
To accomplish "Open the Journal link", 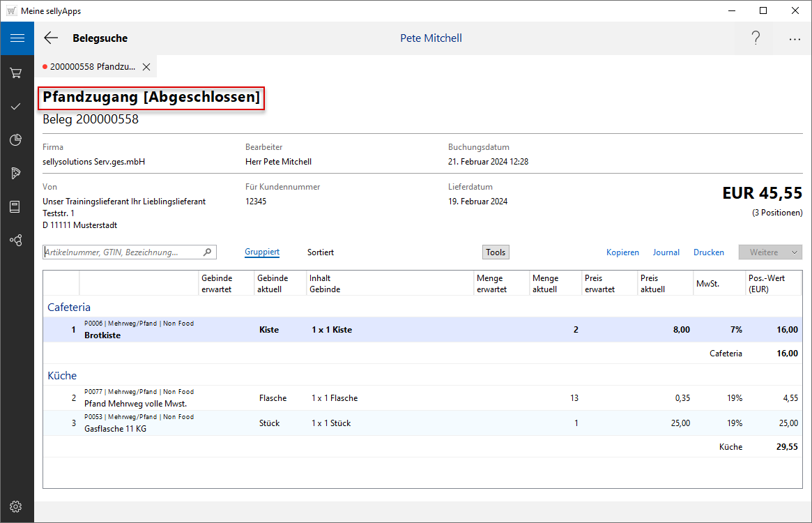I will click(x=666, y=252).
